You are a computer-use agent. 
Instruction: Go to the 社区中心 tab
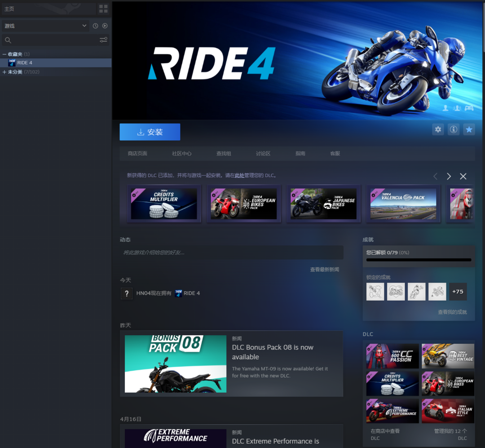181,154
